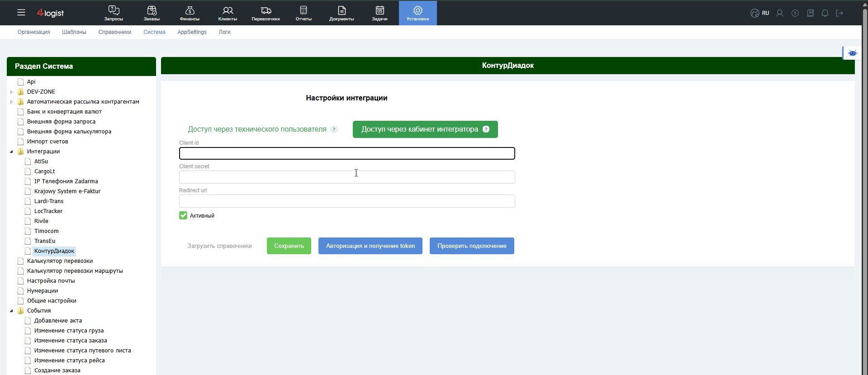Open the Timocom integration
Viewport: 868px width, 375px height.
(47, 231)
